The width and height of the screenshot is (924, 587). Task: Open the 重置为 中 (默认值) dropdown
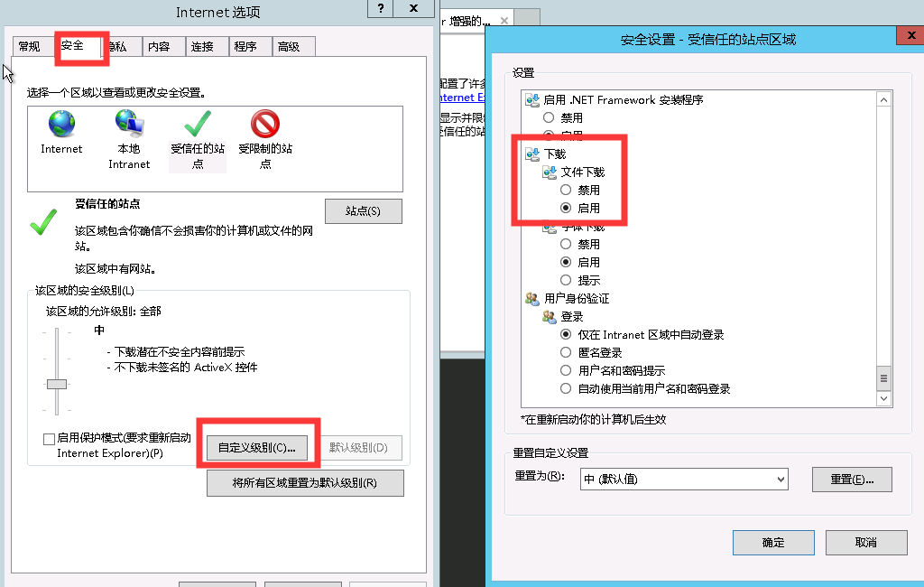[x=684, y=479]
